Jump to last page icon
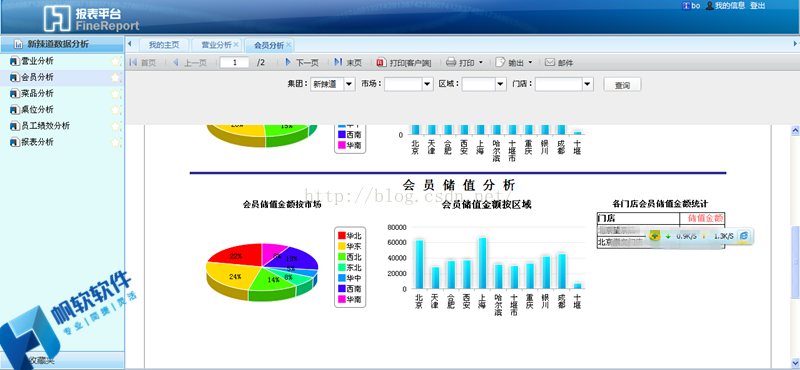 (338, 62)
